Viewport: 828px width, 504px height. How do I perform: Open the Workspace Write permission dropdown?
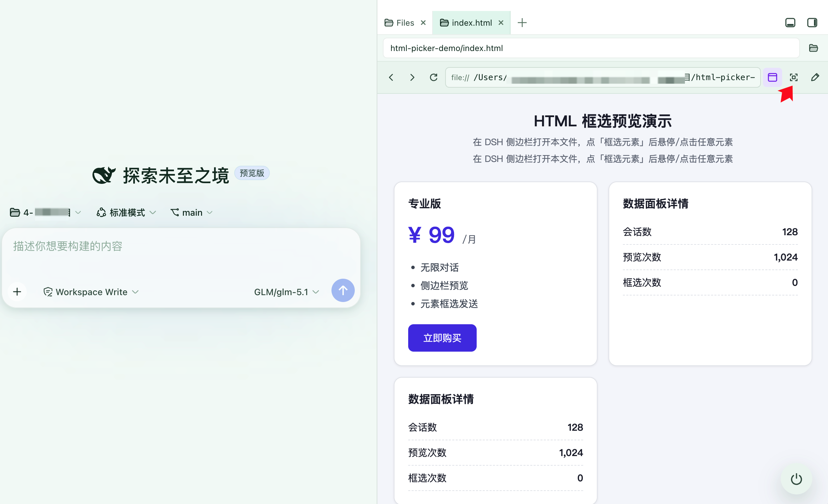[x=91, y=292]
